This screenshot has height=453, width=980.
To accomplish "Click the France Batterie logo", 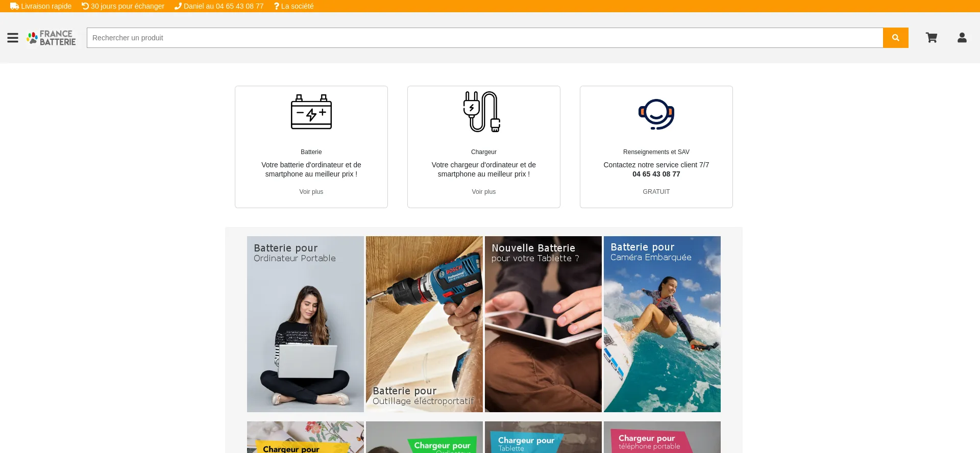I will [x=51, y=38].
